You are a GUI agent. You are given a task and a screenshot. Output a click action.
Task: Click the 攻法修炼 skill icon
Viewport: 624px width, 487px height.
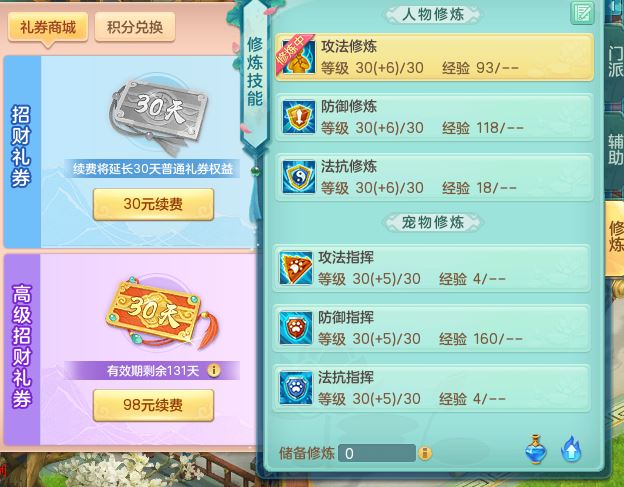click(x=298, y=56)
